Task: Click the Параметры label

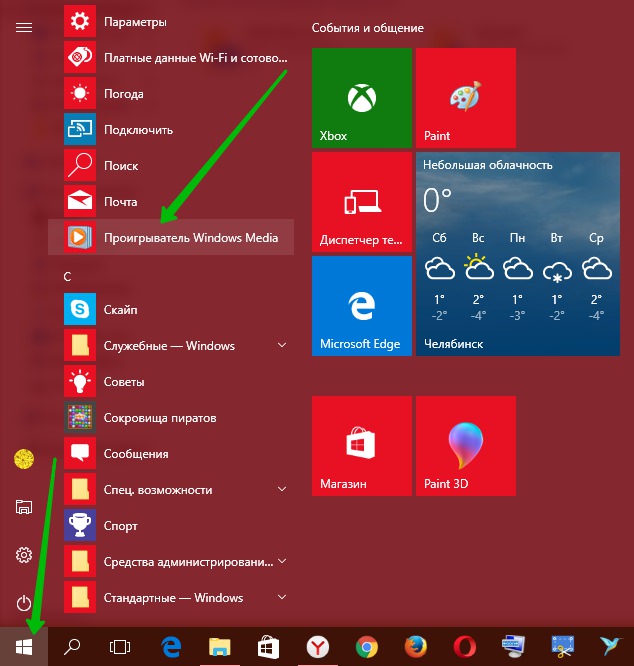Action: 135,22
